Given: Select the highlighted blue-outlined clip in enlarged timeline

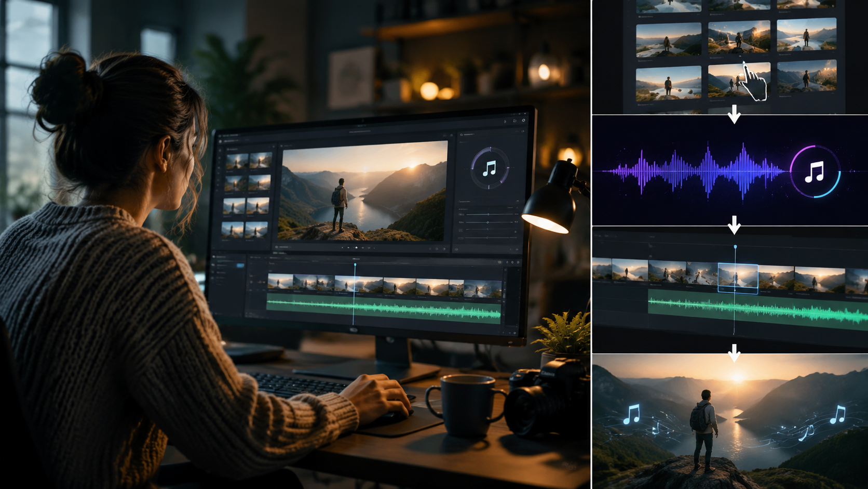Looking at the screenshot, I should pyautogui.click(x=738, y=279).
